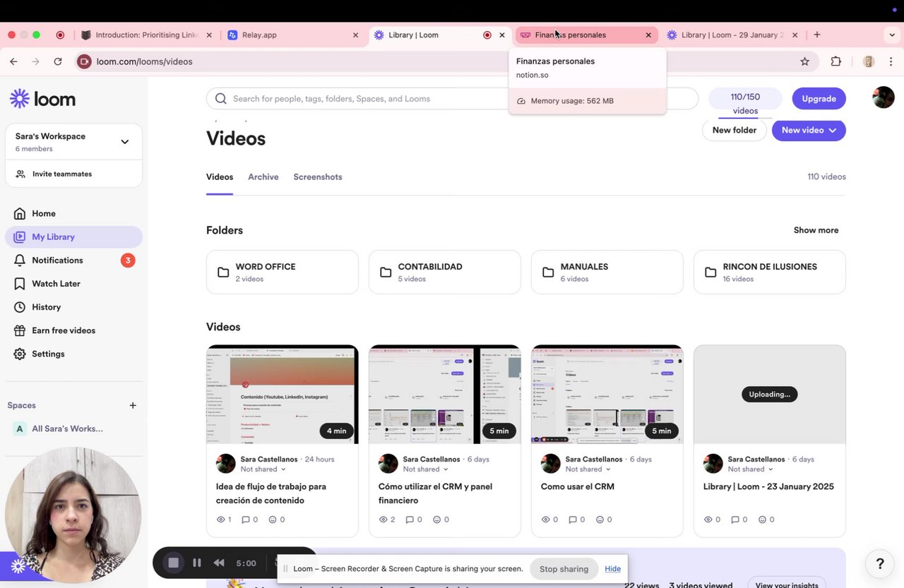Open Como usar el CRM thumbnail
This screenshot has width=904, height=588.
[607, 395]
